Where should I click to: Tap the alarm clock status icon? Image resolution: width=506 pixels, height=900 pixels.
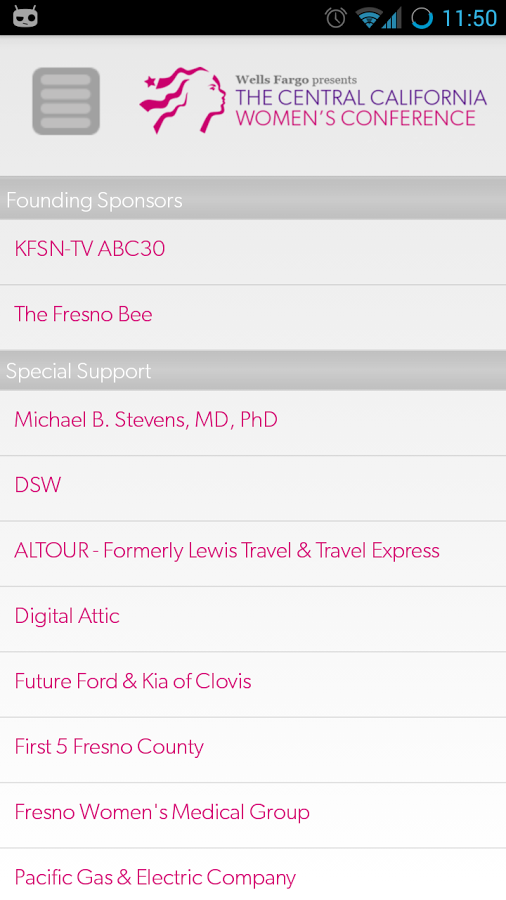coord(336,18)
